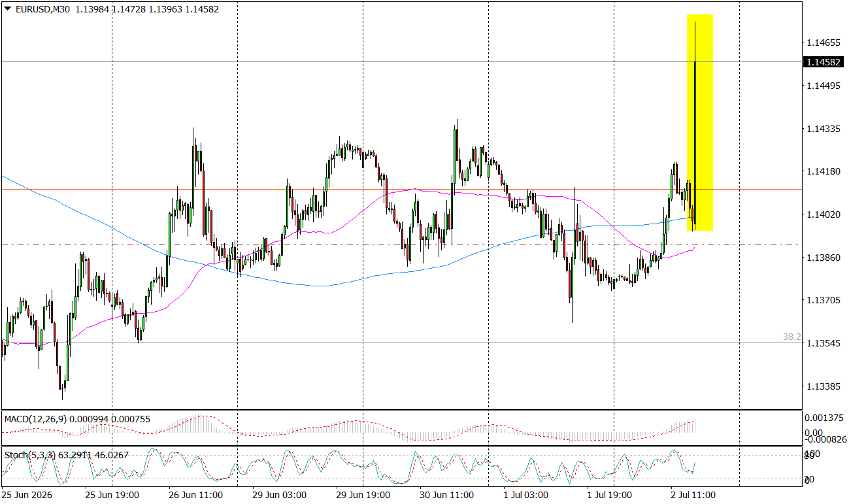Click the 1.13860 price axis label
849x504 pixels.
pos(823,258)
